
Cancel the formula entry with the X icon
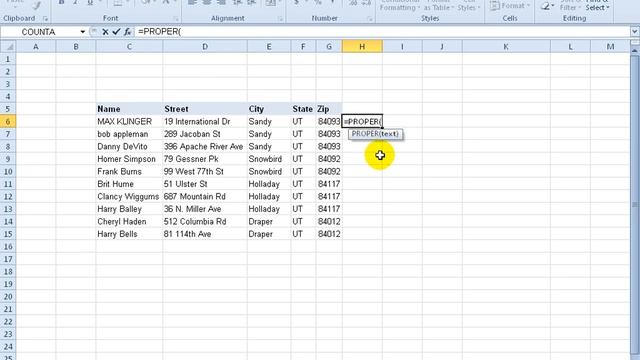pos(105,32)
